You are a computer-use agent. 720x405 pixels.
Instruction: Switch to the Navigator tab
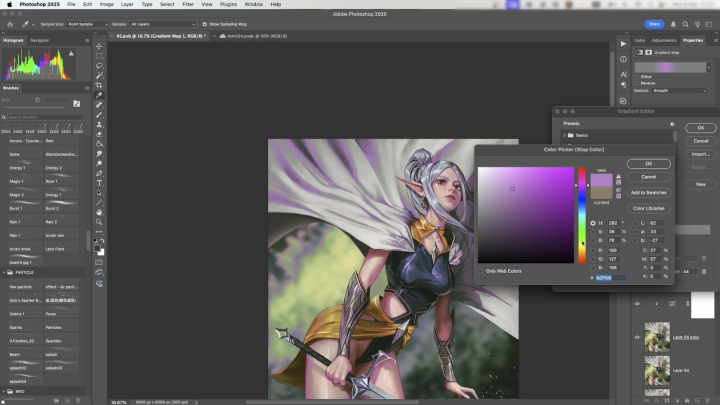click(x=40, y=40)
